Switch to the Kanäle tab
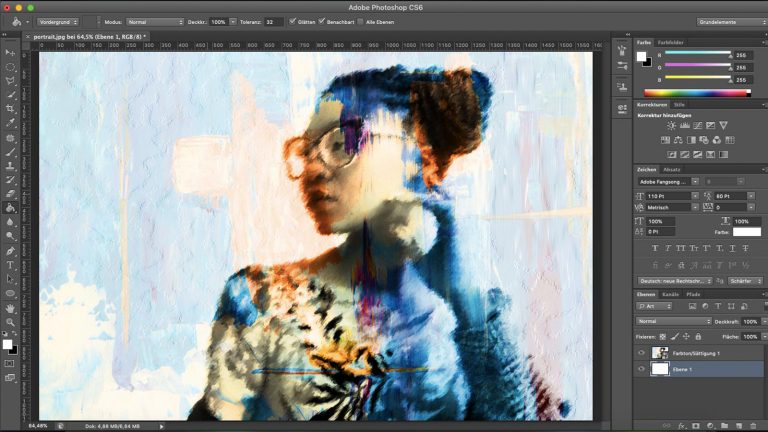Screen dimensions: 768x432 point(671,294)
